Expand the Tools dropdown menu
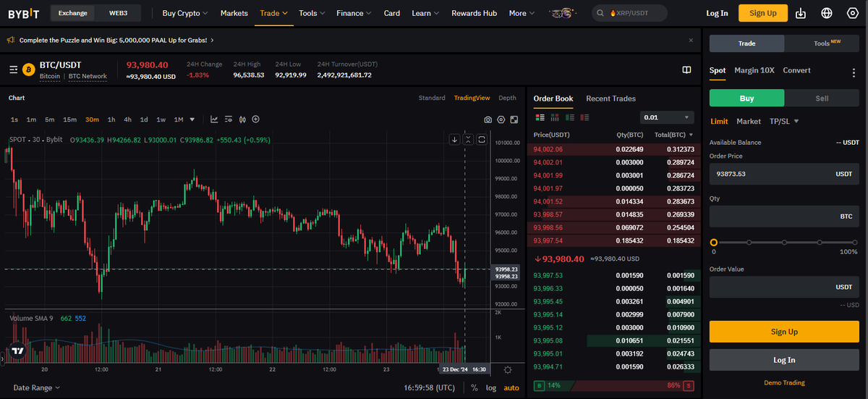Screen dimensions: 868x399 coord(312,13)
